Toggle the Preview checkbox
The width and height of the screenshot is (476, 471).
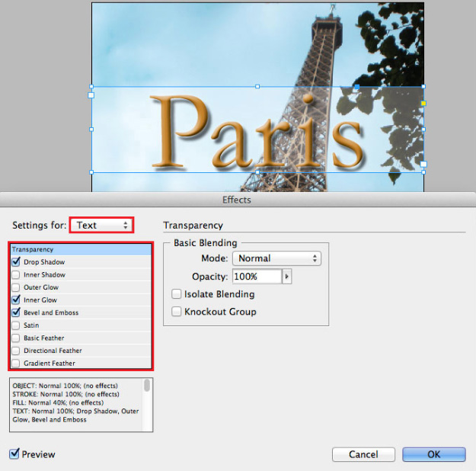pyautogui.click(x=14, y=454)
